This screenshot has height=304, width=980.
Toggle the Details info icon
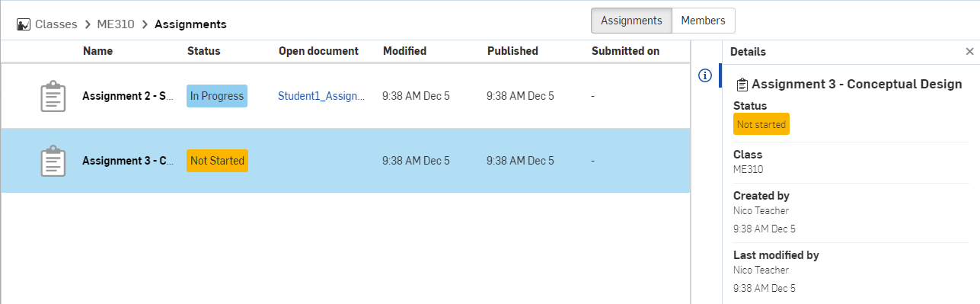tap(705, 75)
